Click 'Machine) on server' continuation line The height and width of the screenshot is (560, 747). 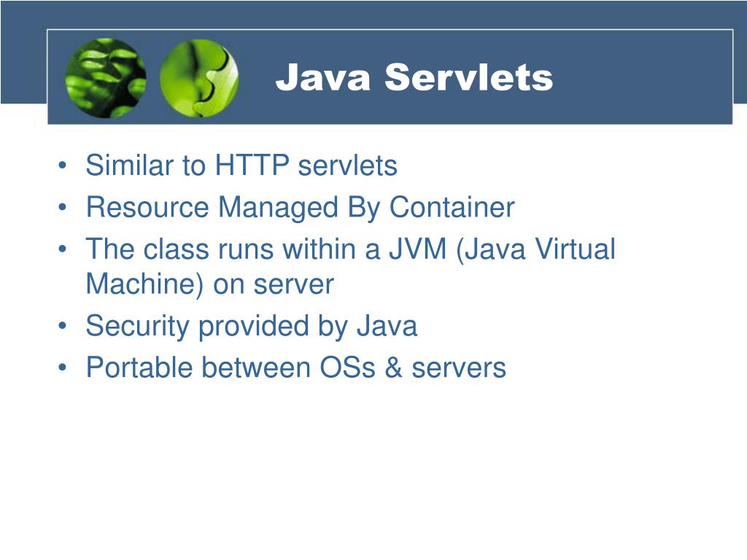209,285
